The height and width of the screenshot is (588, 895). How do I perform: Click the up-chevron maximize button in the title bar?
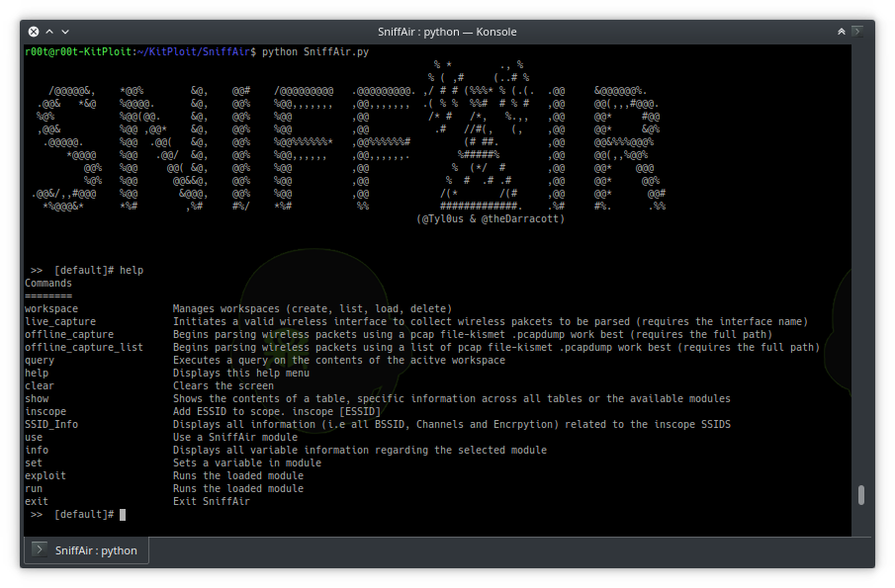49,32
